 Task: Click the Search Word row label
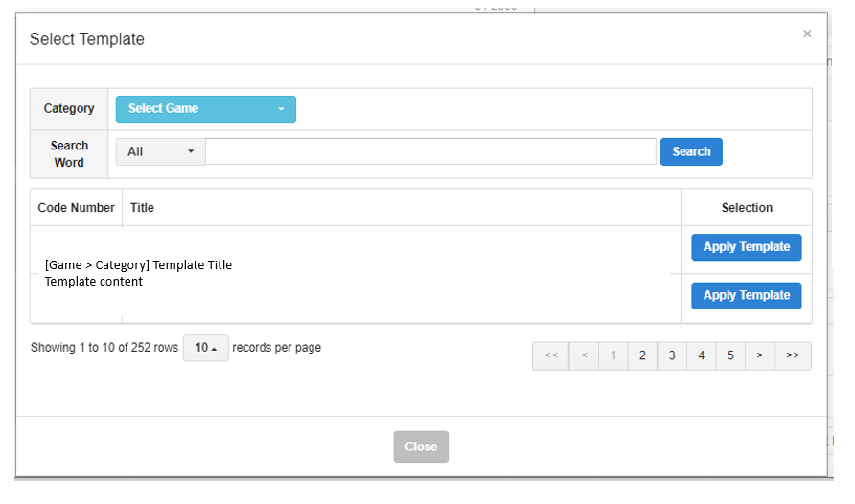click(x=69, y=154)
